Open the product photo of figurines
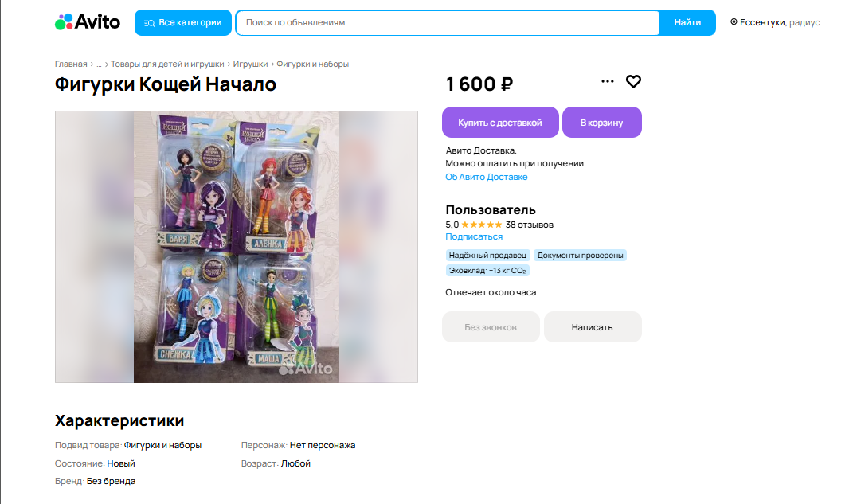The width and height of the screenshot is (853, 504). pyautogui.click(x=237, y=247)
